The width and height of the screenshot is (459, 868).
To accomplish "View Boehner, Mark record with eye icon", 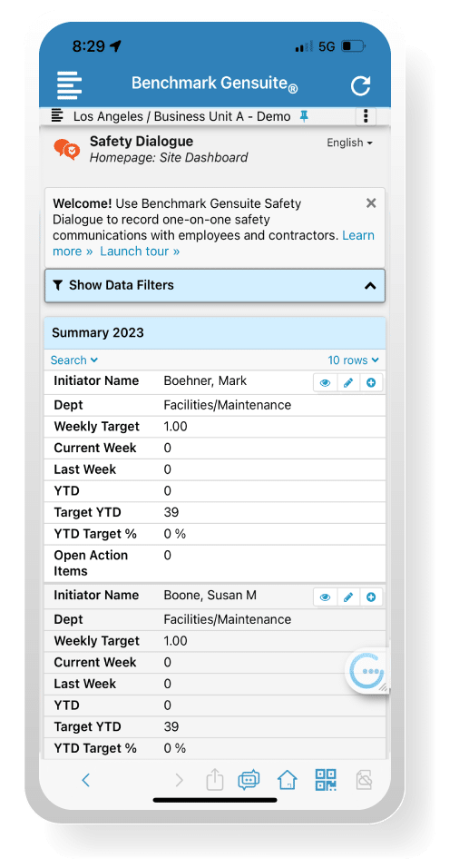I will coord(325,382).
